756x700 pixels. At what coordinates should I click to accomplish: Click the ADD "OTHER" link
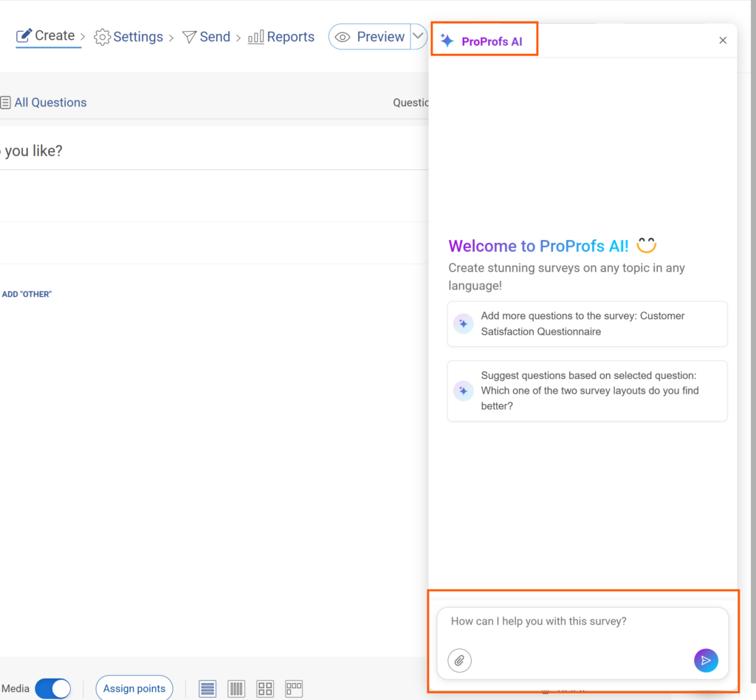pyautogui.click(x=27, y=294)
